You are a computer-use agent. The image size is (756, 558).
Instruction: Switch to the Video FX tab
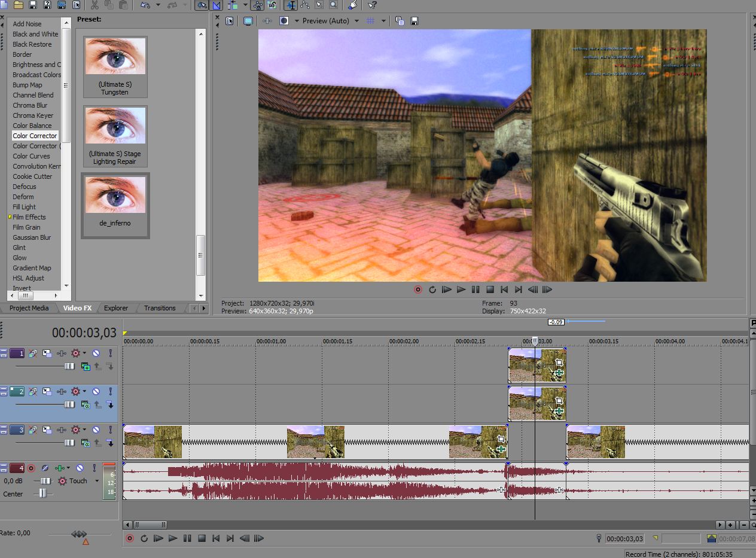point(77,308)
